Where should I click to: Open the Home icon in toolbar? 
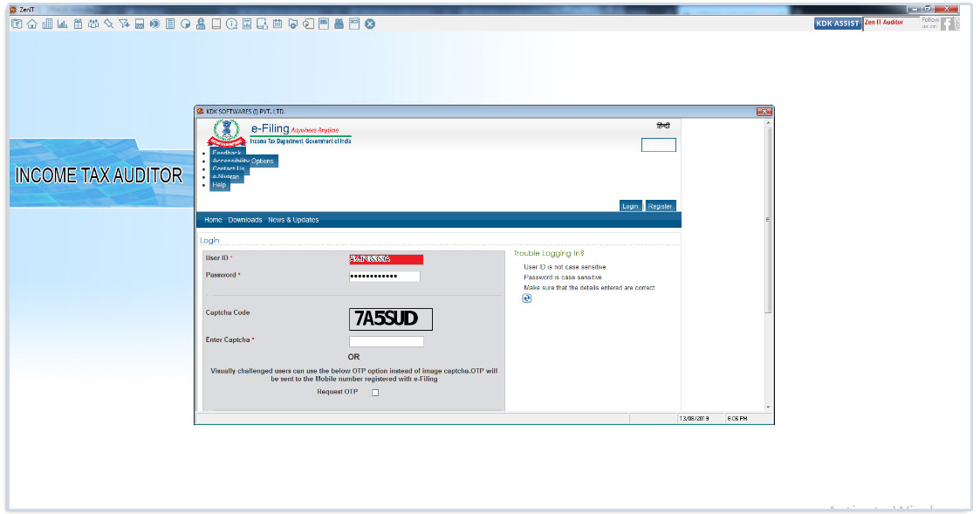(32, 24)
